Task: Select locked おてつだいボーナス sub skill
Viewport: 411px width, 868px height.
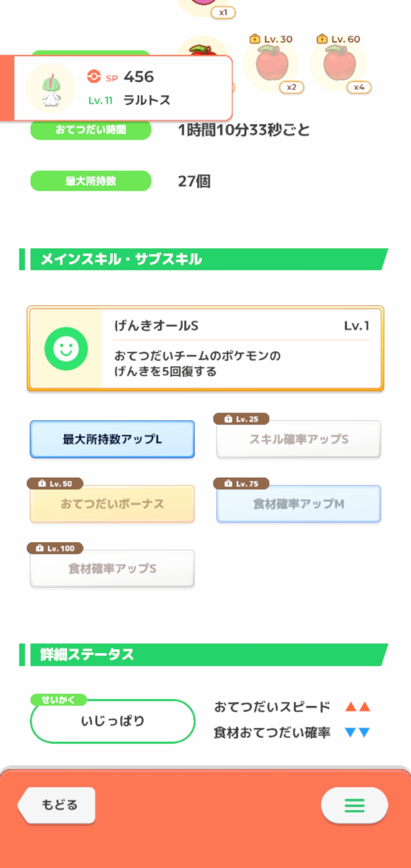Action: [x=112, y=504]
